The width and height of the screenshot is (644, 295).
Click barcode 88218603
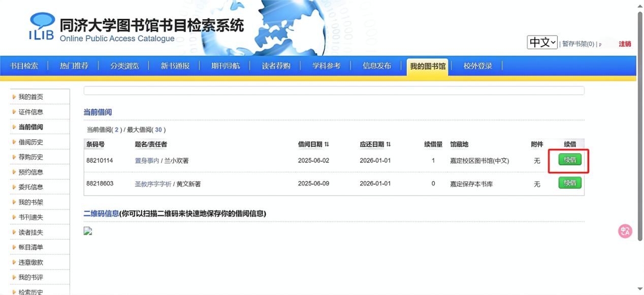(100, 184)
